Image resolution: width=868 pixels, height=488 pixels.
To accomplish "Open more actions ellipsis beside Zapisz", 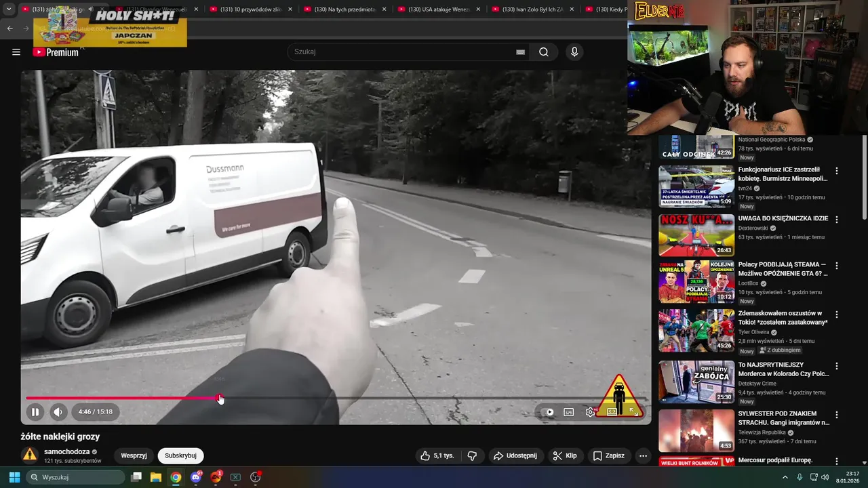I will pyautogui.click(x=643, y=455).
